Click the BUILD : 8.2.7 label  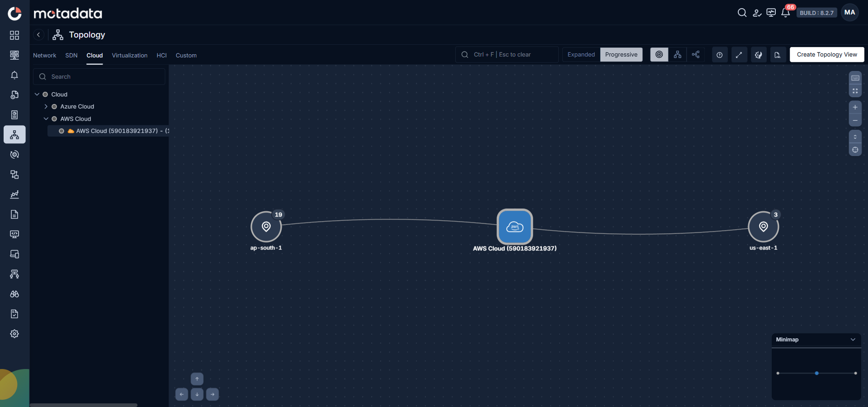tap(816, 13)
